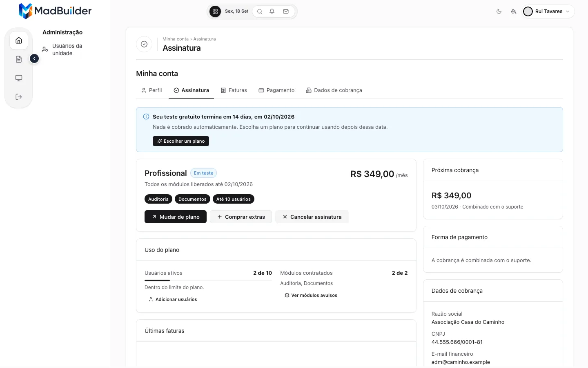Click Mudar de plano button
The image size is (588, 368).
176,217
